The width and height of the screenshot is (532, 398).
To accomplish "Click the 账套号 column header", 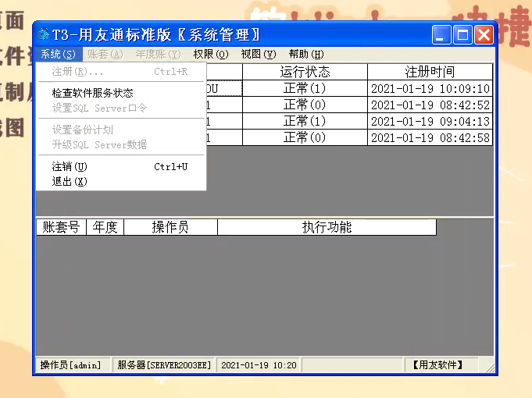I will pyautogui.click(x=61, y=227).
